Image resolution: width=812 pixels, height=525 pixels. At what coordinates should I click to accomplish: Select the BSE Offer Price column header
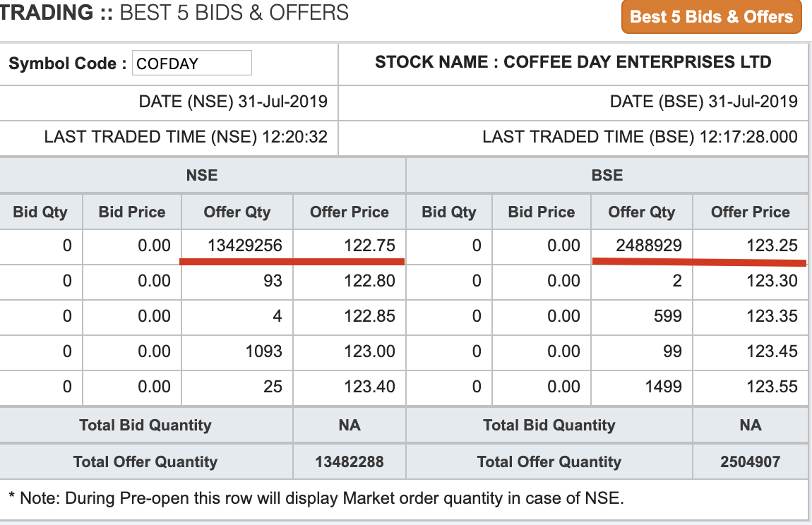pos(750,212)
